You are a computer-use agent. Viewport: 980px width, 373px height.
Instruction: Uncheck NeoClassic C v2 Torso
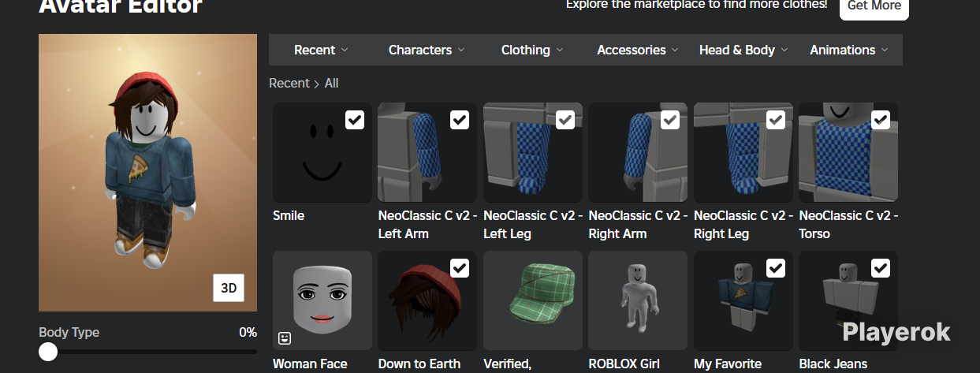point(881,120)
